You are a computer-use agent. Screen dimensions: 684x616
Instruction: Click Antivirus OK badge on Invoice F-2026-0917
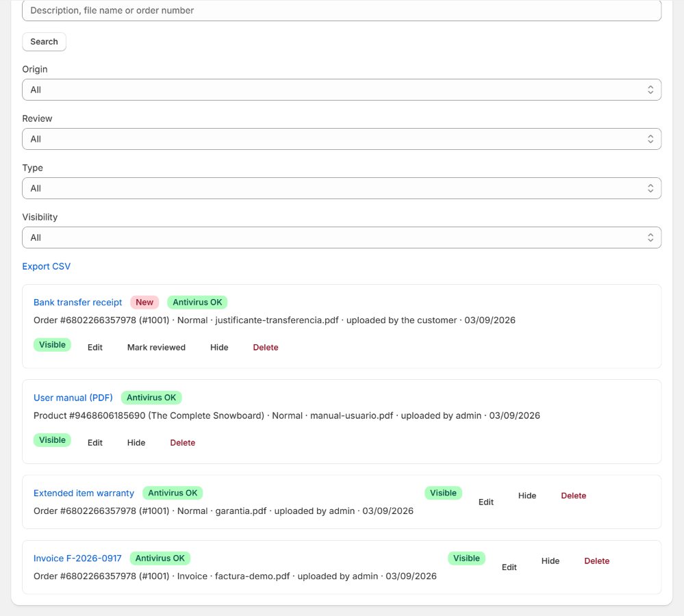[160, 559]
